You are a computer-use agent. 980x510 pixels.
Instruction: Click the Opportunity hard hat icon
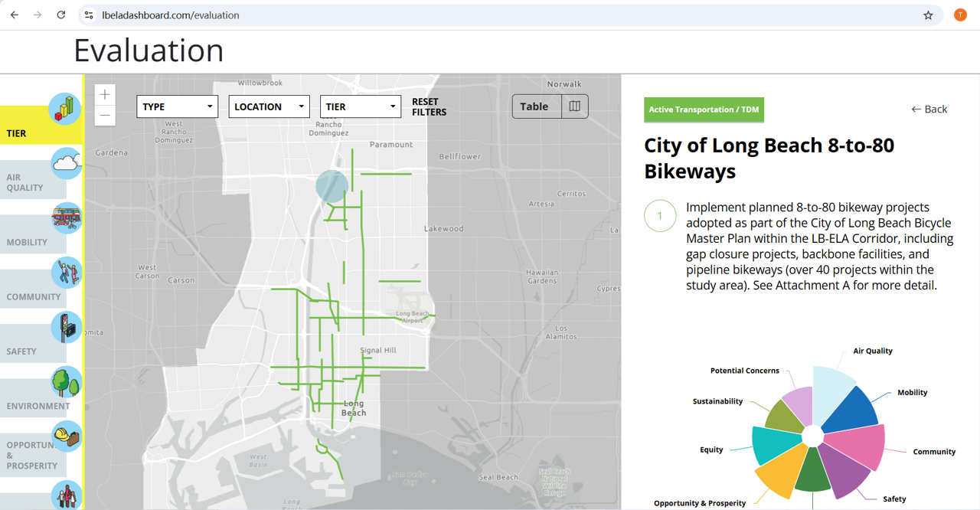(67, 436)
